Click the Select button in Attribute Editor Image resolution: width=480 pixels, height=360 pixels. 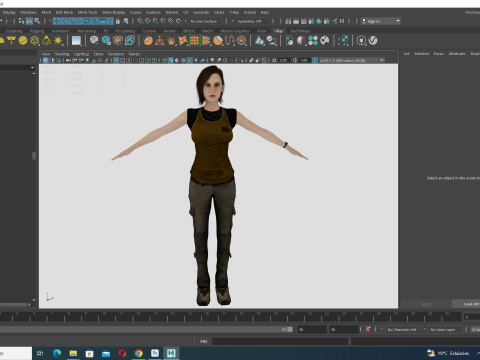pos(426,304)
